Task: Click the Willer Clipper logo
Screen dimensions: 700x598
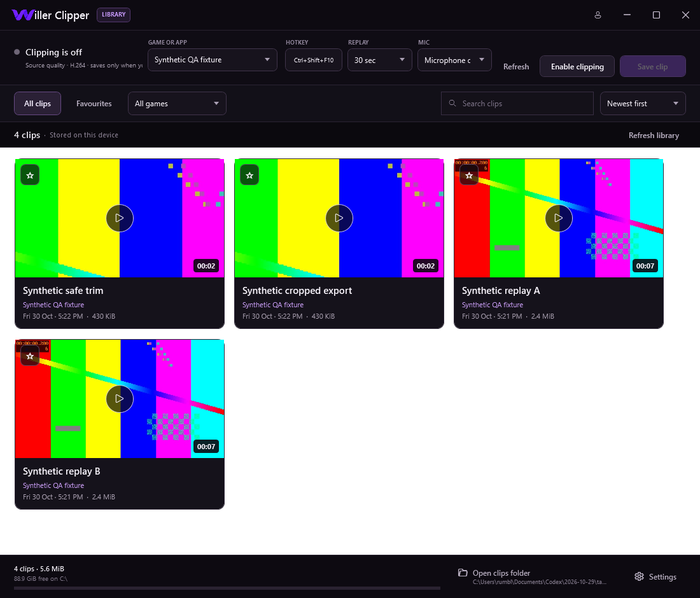Action: pos(50,15)
